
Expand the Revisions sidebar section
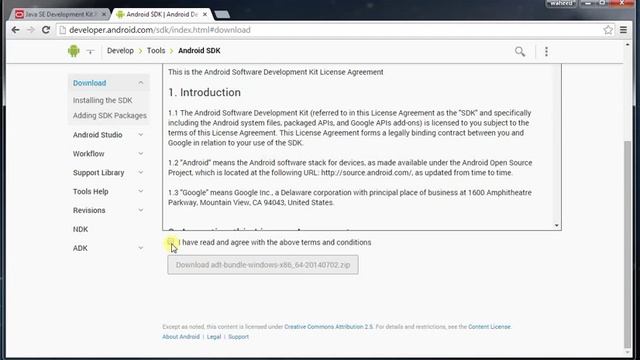141,210
